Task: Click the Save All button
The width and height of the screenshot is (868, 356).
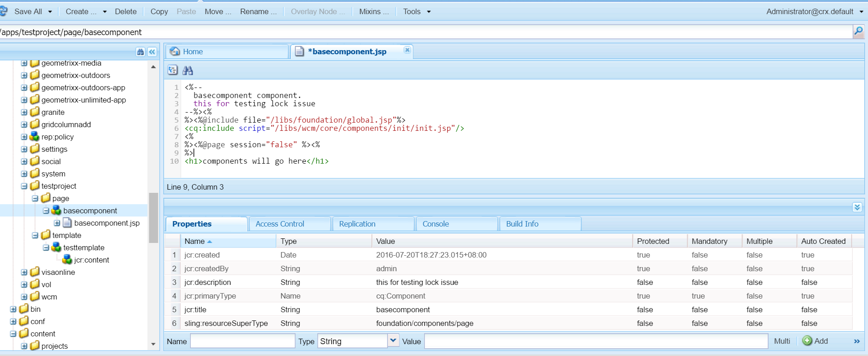Action: [x=28, y=11]
